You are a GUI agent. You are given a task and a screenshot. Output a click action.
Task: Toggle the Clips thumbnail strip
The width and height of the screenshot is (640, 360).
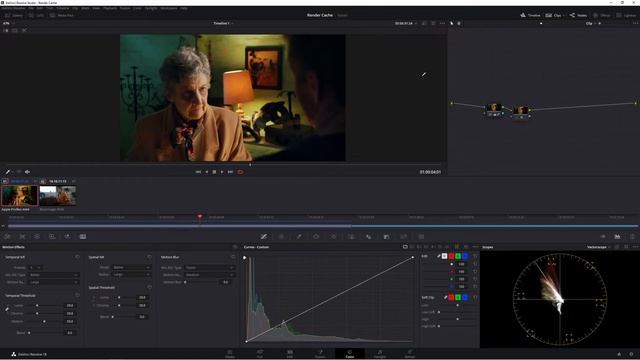pos(555,15)
